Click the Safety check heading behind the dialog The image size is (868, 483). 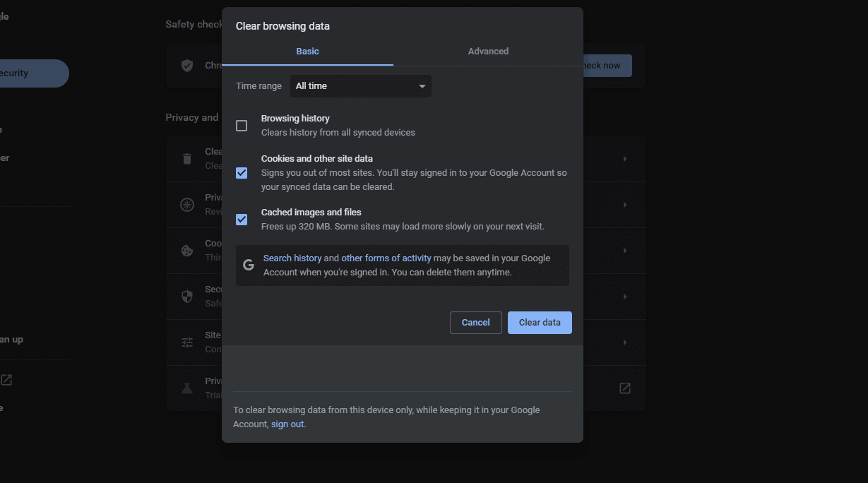click(194, 25)
